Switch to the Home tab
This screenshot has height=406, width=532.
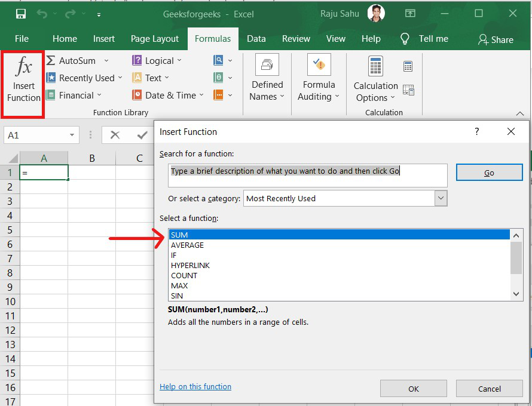[65, 39]
